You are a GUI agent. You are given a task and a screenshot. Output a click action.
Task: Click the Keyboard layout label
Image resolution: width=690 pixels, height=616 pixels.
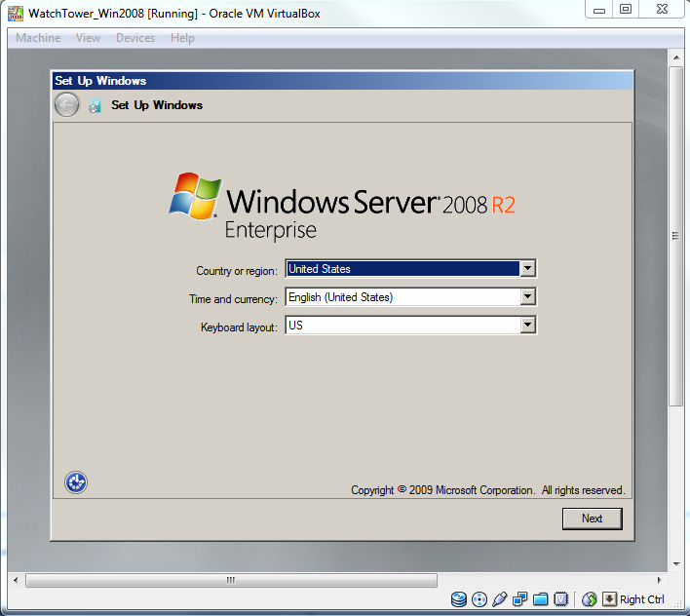click(239, 327)
